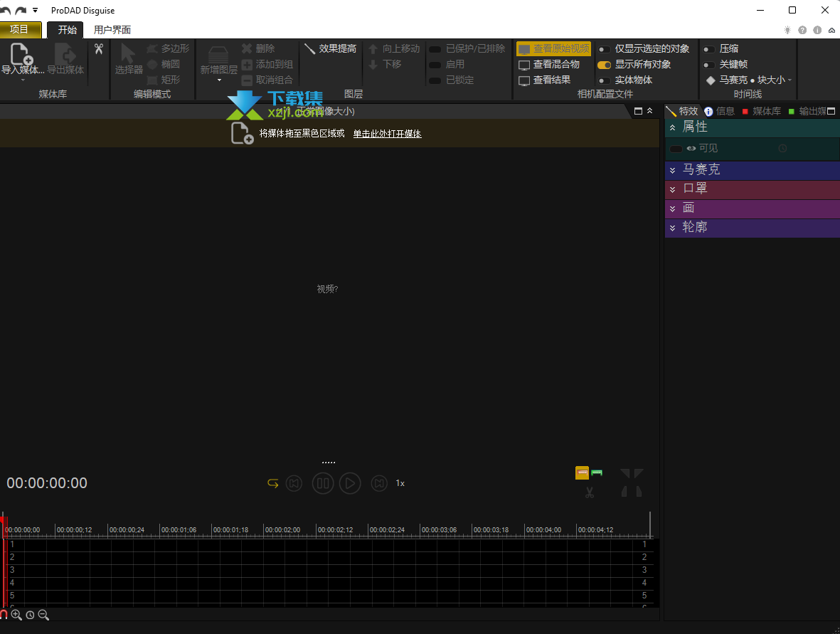Switch to the 信息 info tab
840x634 pixels.
720,111
